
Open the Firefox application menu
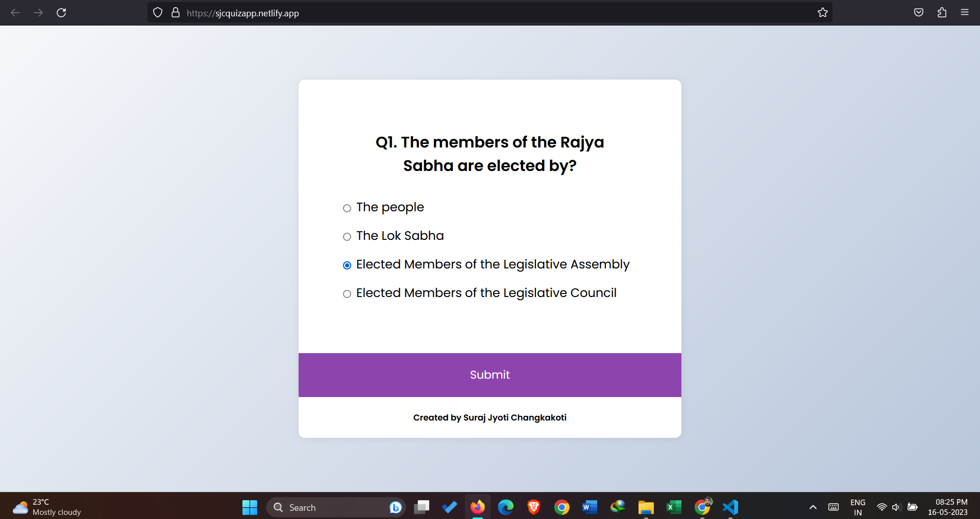pos(964,13)
